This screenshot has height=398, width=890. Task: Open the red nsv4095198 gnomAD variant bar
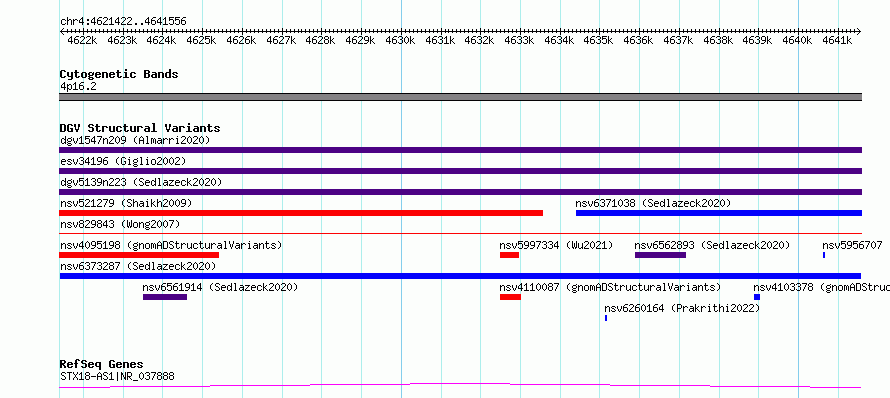(x=139, y=255)
